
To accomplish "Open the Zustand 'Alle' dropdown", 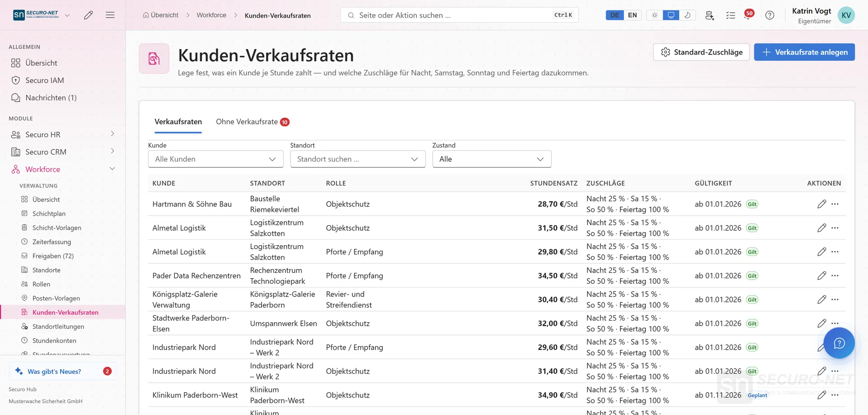I will (492, 159).
